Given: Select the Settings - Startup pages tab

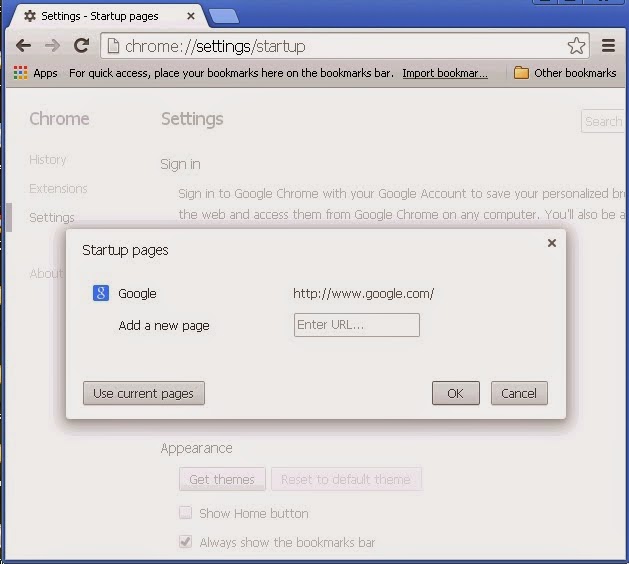Looking at the screenshot, I should [x=108, y=16].
